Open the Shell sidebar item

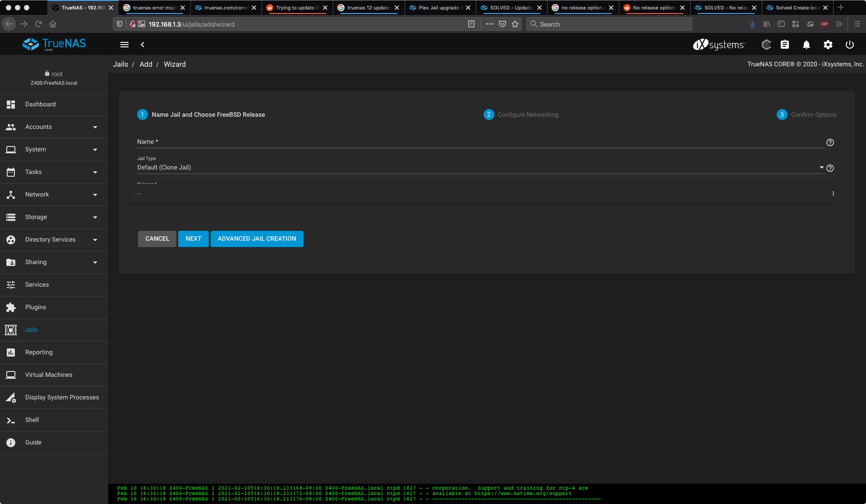tap(32, 420)
